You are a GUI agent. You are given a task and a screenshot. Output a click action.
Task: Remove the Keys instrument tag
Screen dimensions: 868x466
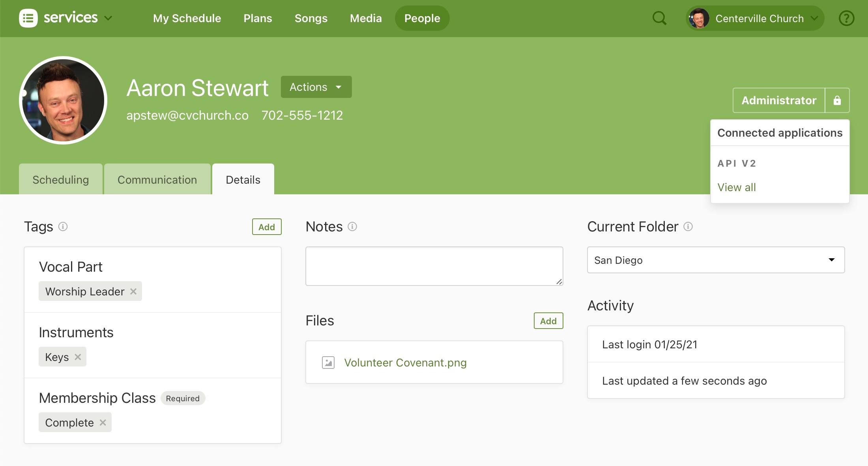tap(78, 357)
